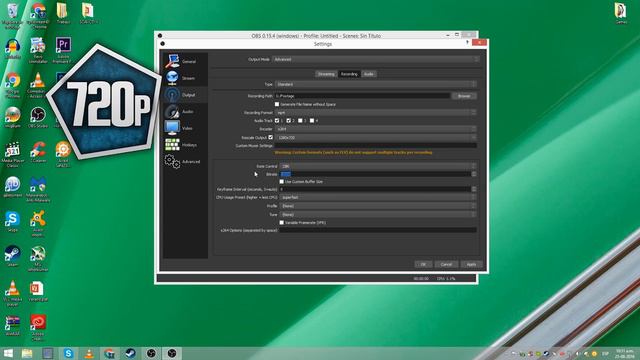Screen dimensions: 640x360
Task: Open the Profile dropdown
Action: coord(378,206)
